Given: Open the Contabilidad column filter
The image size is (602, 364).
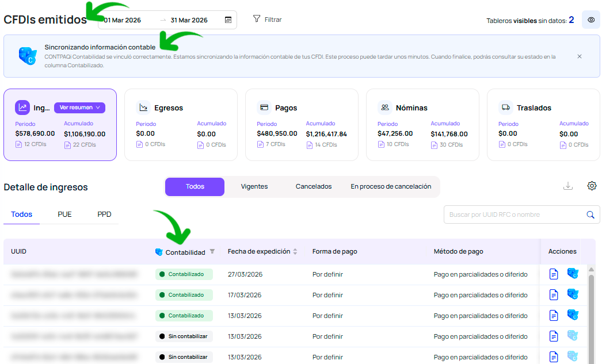Looking at the screenshot, I should coord(212,252).
